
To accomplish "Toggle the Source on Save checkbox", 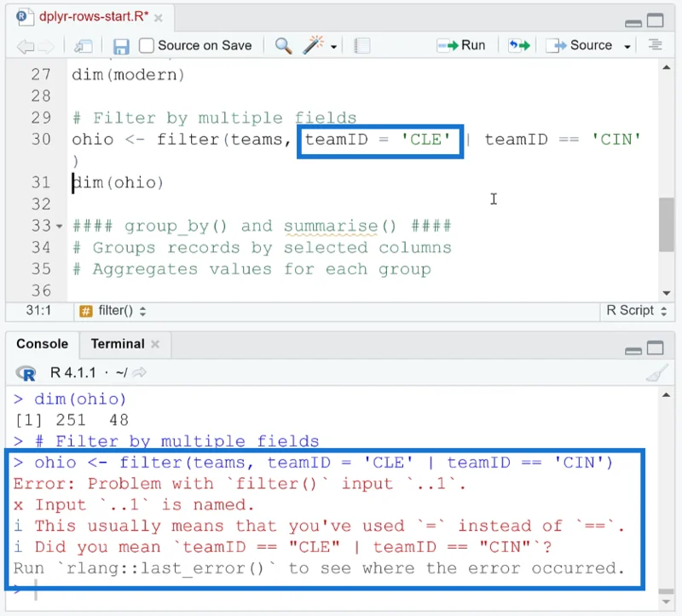I will point(147,45).
